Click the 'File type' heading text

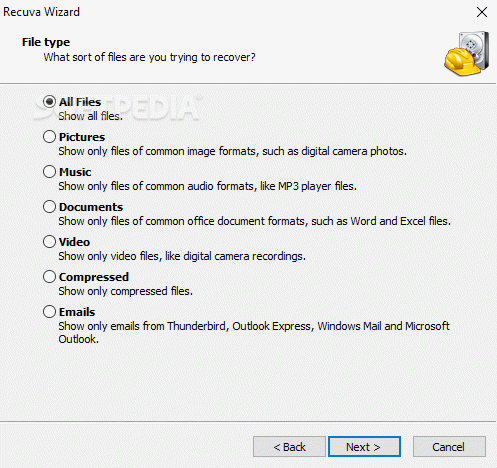click(46, 42)
